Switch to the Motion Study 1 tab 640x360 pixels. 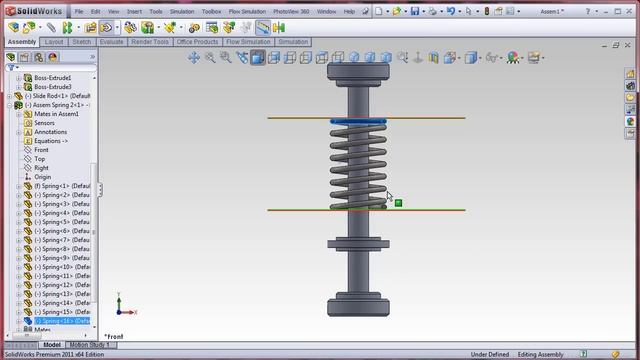coord(89,345)
